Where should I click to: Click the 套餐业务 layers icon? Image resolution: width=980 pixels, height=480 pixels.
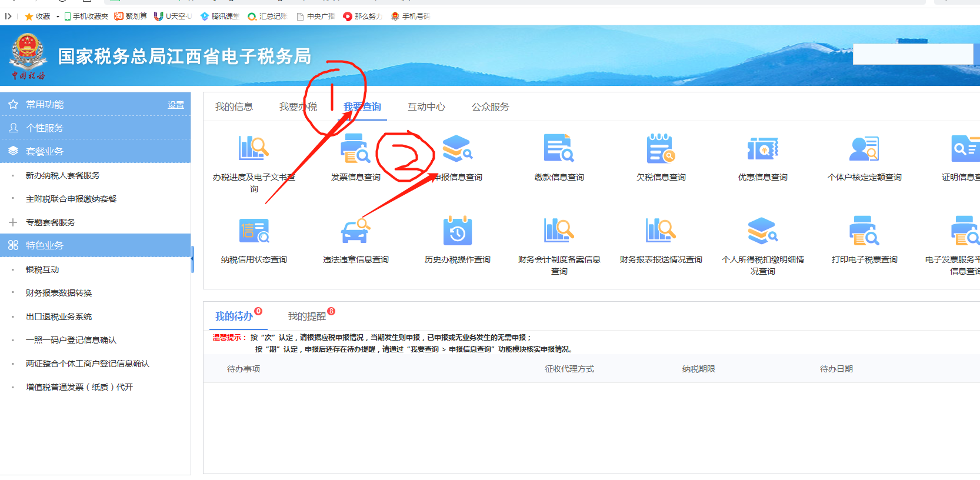tap(14, 151)
